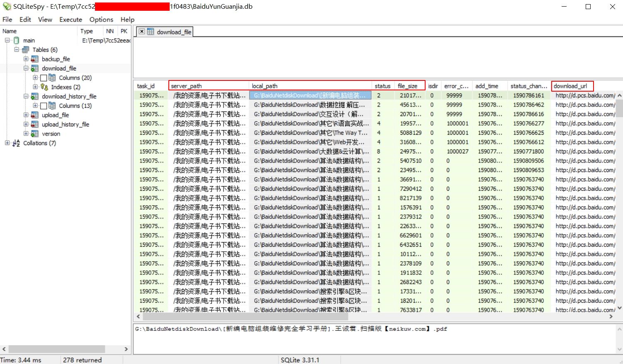Collapse the Tables (6) node

point(17,50)
